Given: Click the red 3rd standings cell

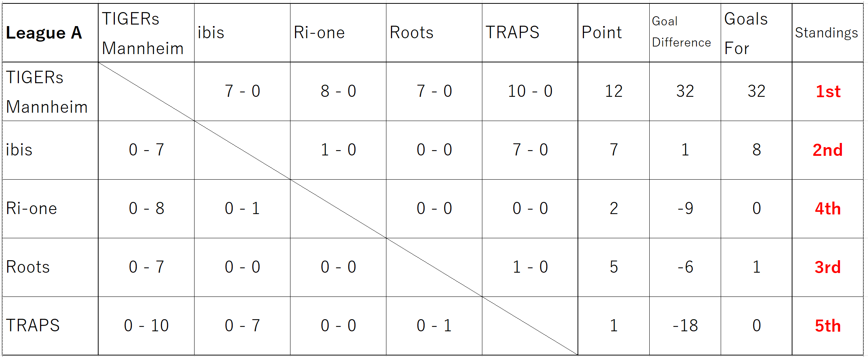Looking at the screenshot, I should 828,267.
